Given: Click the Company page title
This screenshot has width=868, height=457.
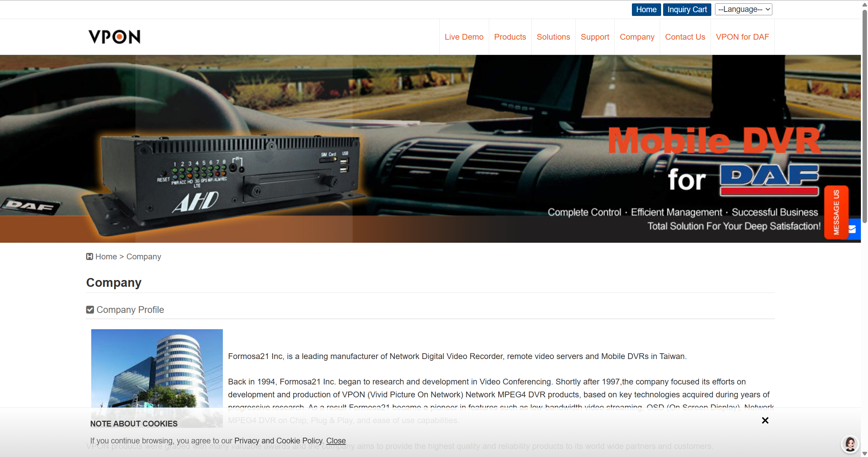Looking at the screenshot, I should click(x=114, y=282).
